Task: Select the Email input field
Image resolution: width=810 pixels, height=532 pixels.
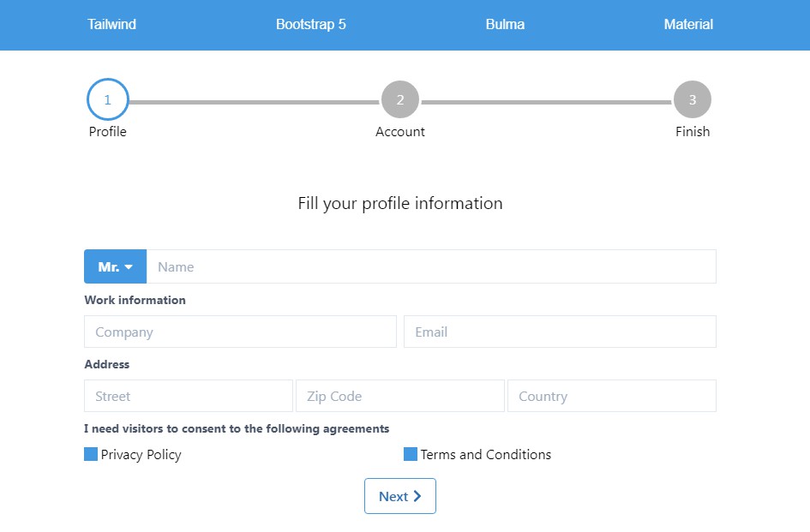Action: [559, 332]
